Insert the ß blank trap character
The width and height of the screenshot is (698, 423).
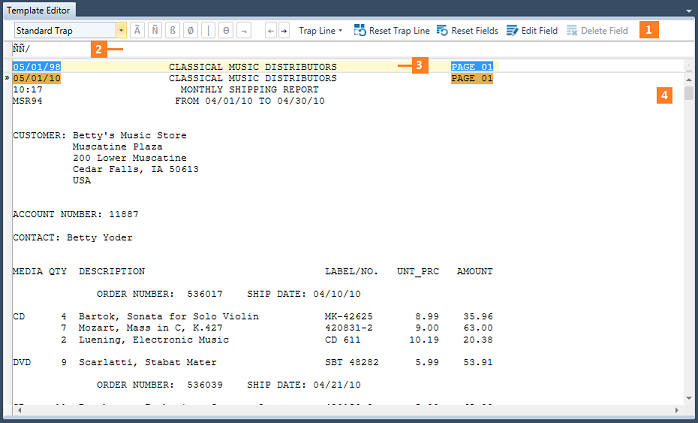point(175,31)
